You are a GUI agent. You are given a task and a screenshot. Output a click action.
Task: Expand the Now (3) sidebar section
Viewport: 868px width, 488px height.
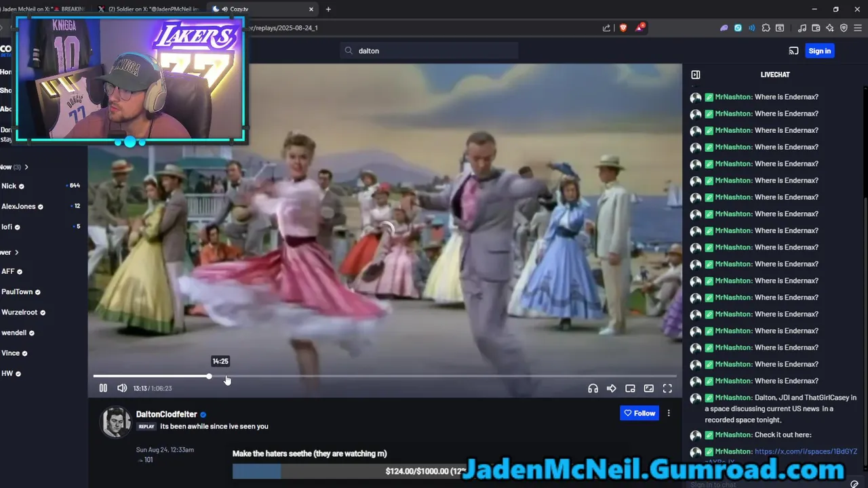click(14, 167)
